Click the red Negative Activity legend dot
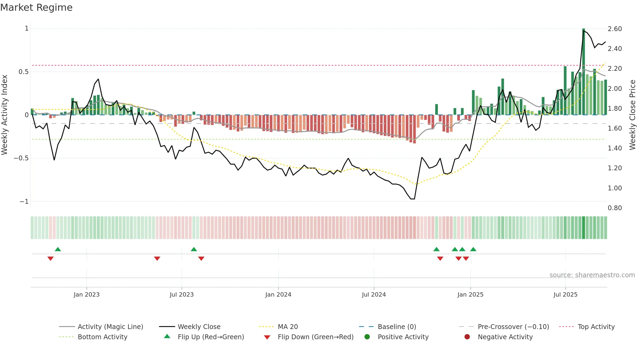Image resolution: width=644 pixels, height=362 pixels. pos(467,337)
